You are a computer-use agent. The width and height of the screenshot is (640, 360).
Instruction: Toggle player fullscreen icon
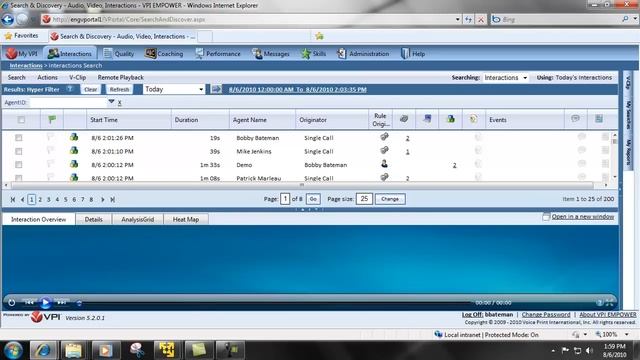tap(609, 302)
